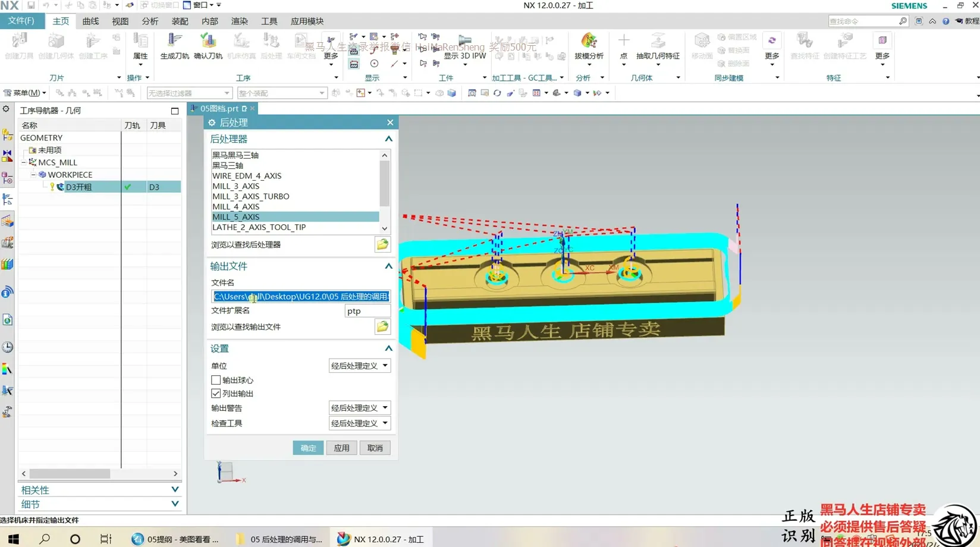Click the 属性 (Properties) icon in ribbon
The height and width of the screenshot is (547, 980).
point(140,46)
